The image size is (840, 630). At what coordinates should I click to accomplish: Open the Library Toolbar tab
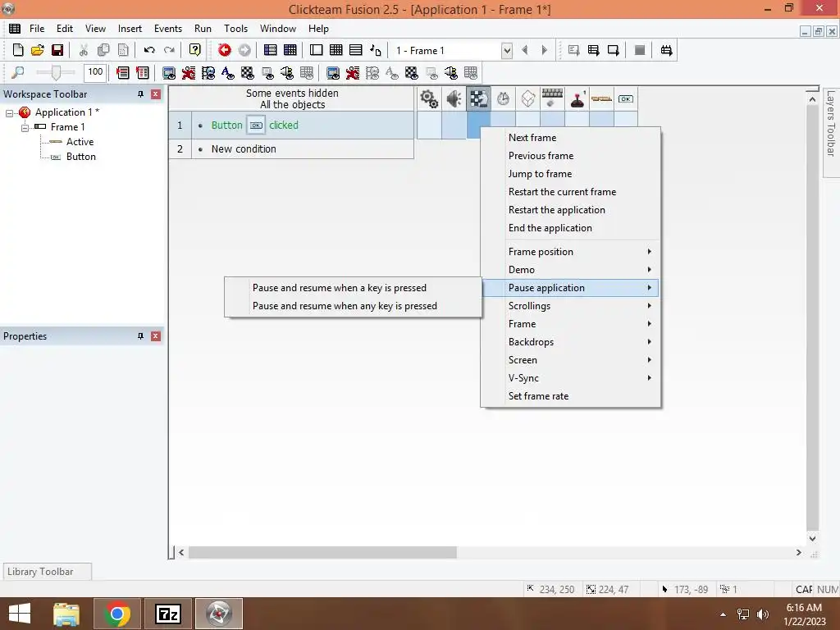[x=47, y=572]
